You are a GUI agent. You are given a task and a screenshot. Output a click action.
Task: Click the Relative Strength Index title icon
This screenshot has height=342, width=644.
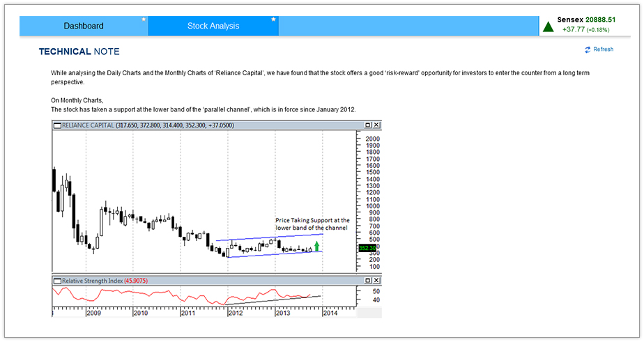(x=57, y=281)
